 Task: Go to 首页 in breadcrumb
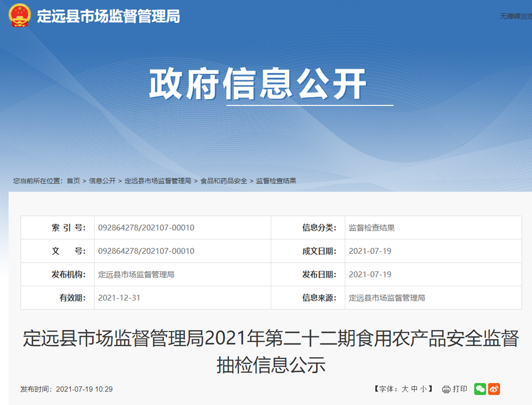point(73,181)
